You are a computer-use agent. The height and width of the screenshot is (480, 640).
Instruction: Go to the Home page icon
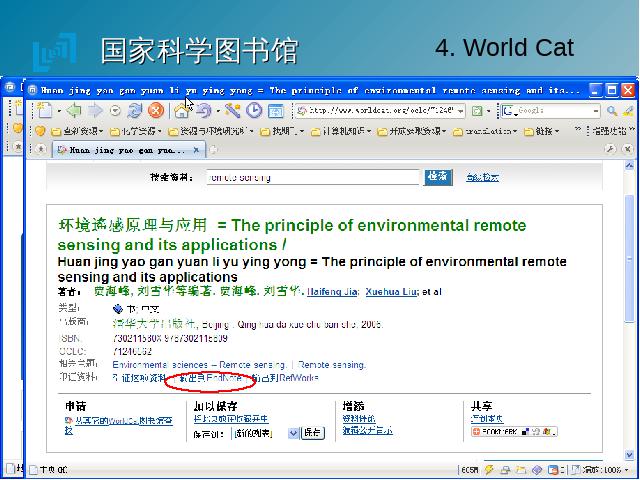[x=183, y=111]
